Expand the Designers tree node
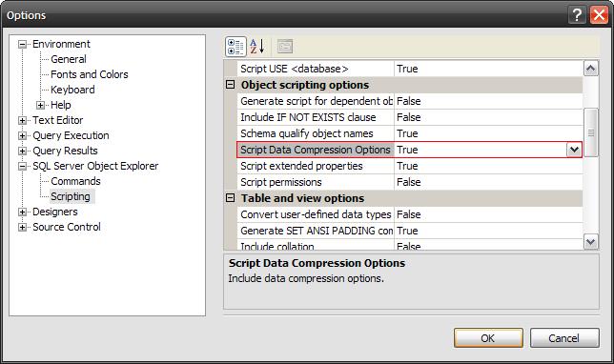 (22, 212)
